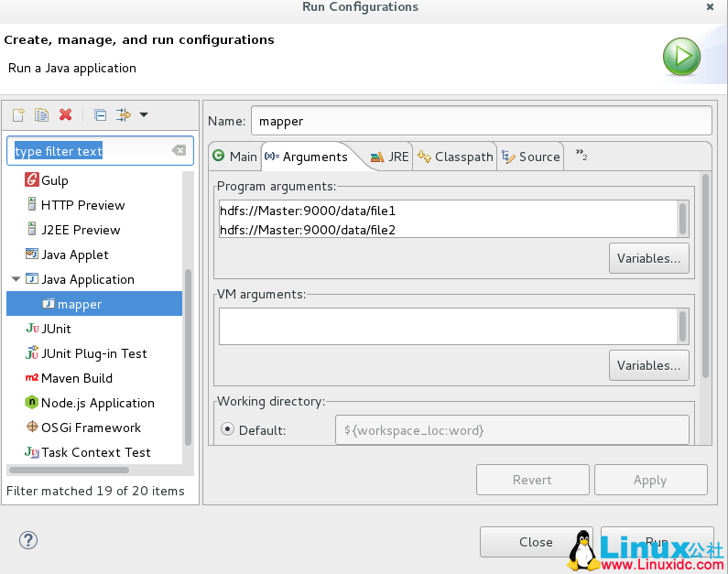Click the Default working directory path field
The height and width of the screenshot is (574, 728).
[x=512, y=430]
